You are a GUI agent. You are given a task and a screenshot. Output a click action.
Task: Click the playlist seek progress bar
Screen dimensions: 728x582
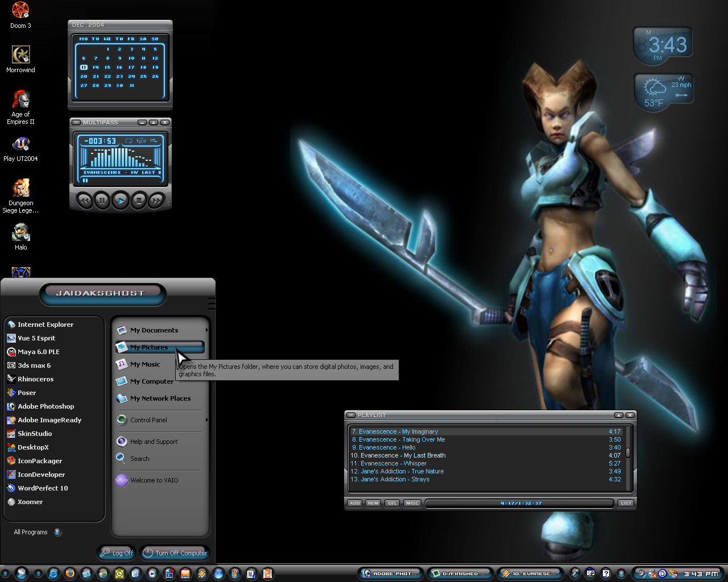520,503
